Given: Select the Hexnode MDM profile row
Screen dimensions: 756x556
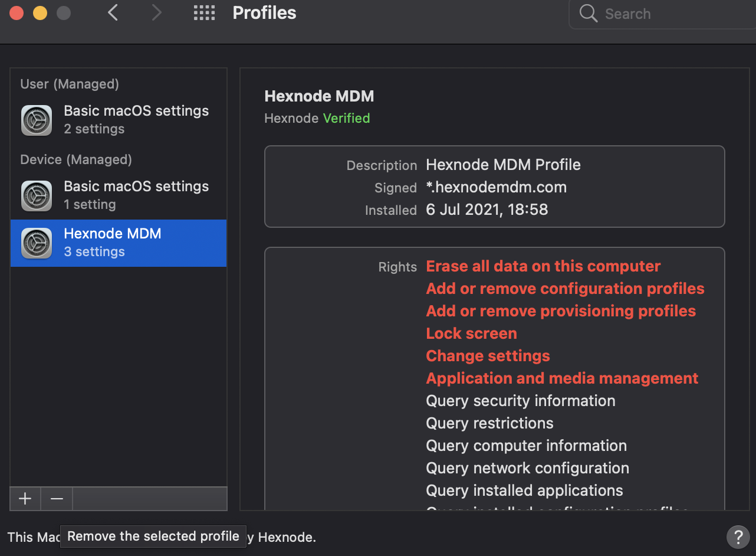Looking at the screenshot, I should 119,243.
